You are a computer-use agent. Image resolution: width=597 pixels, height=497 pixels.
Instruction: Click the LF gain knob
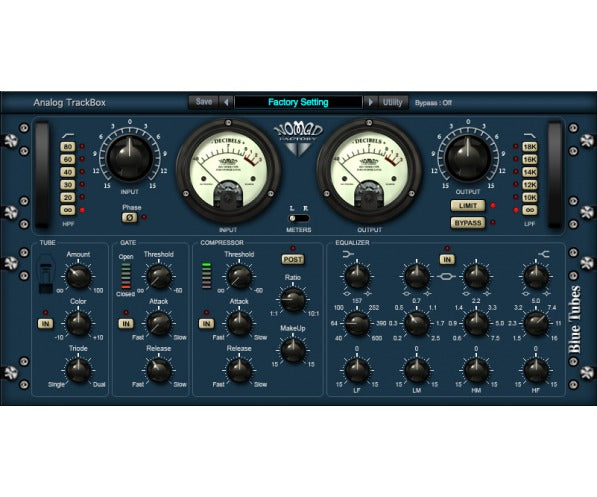click(x=357, y=371)
